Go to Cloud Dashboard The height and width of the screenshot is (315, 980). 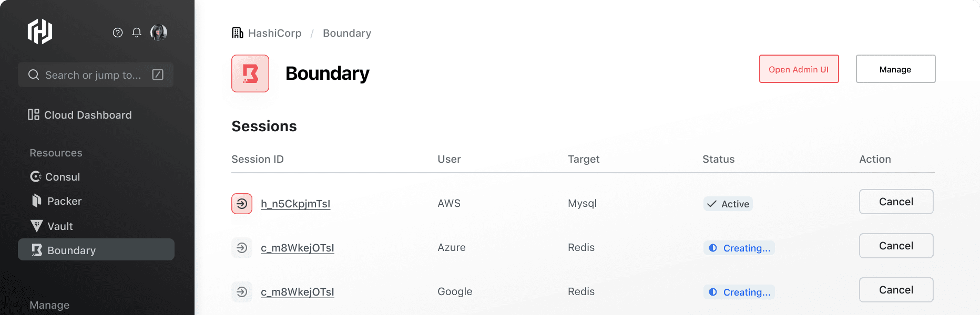(80, 114)
